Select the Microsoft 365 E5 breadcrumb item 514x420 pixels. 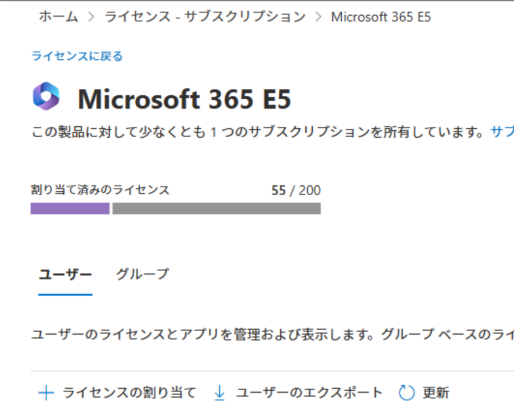pyautogui.click(x=381, y=17)
